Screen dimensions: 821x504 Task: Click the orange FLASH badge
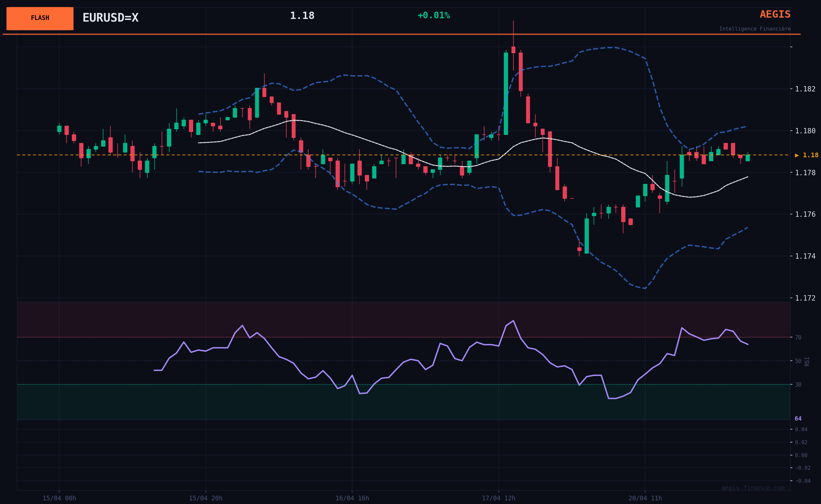[x=40, y=18]
